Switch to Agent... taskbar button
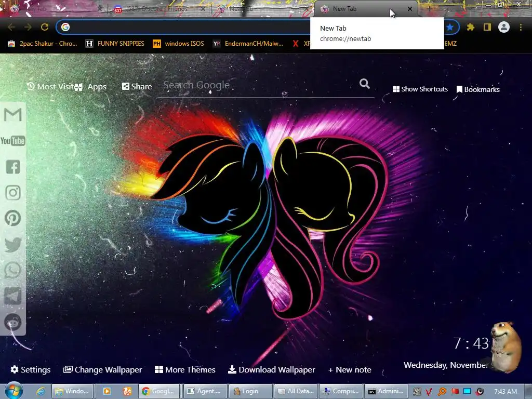Viewport: 532px width, 399px height. click(x=205, y=391)
